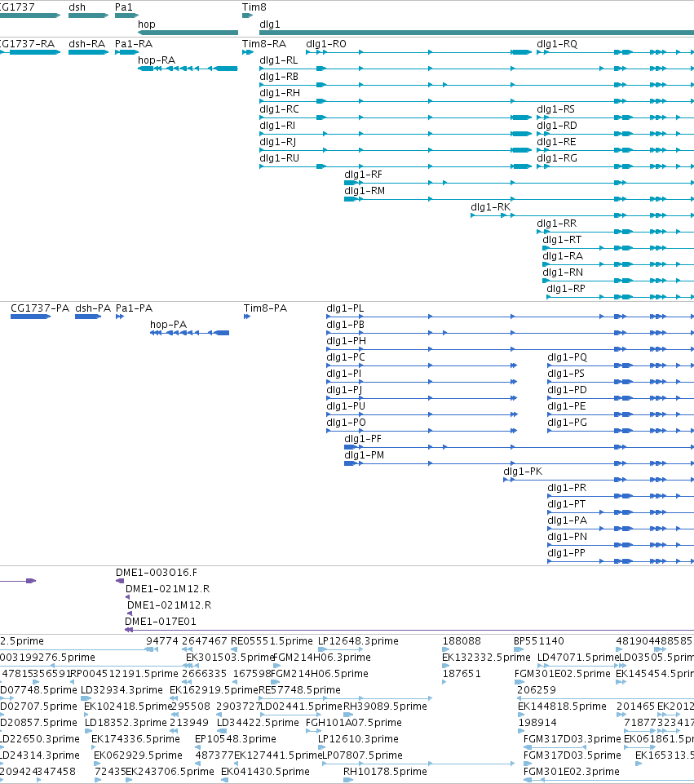Click transcript dlg1-RL label
The width and height of the screenshot is (694, 784).
[x=278, y=60]
